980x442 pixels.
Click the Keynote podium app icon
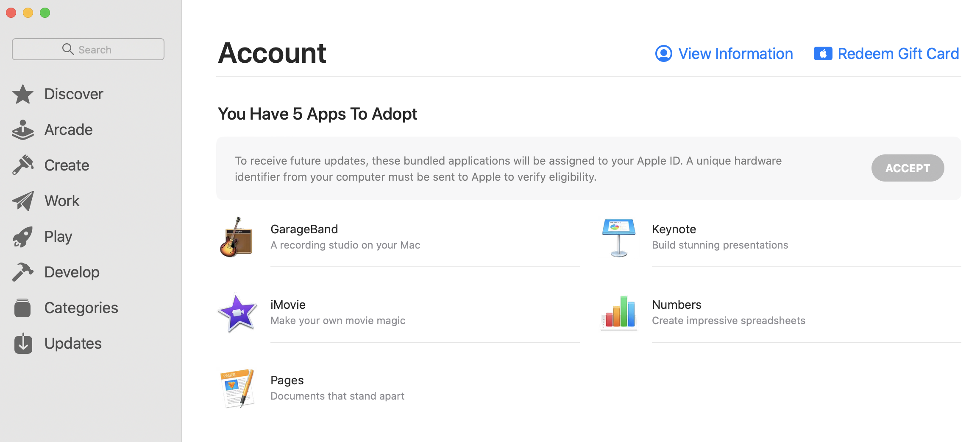click(x=618, y=238)
